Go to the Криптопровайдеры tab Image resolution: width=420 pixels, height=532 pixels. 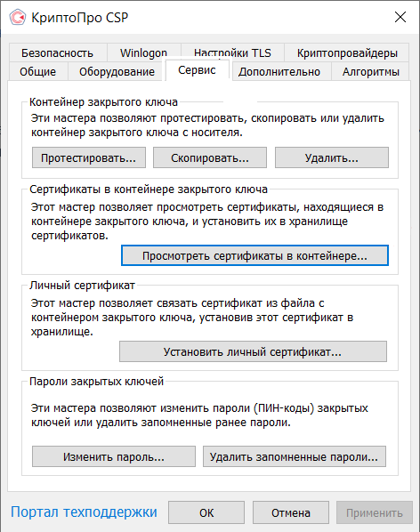347,52
